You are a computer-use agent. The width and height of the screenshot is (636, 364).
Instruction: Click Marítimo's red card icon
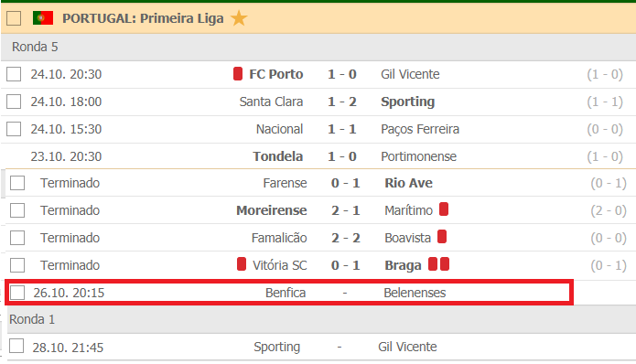tap(444, 209)
